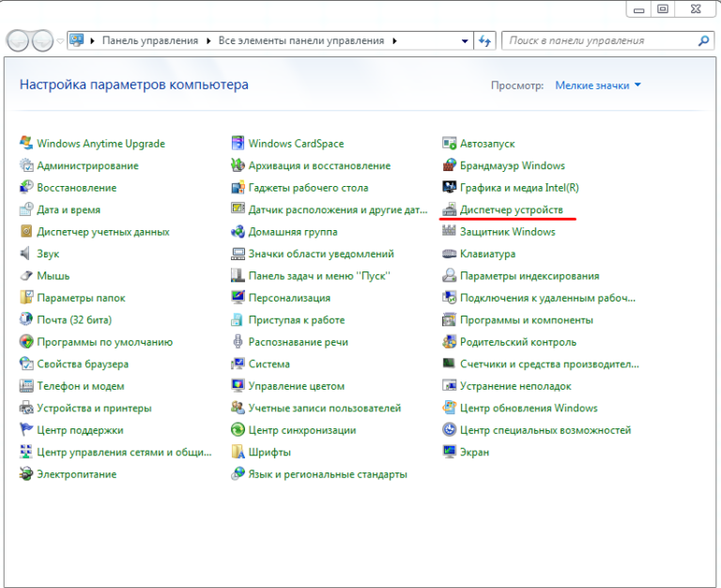
Task: Open the Свойства браузера link
Action: 83,364
